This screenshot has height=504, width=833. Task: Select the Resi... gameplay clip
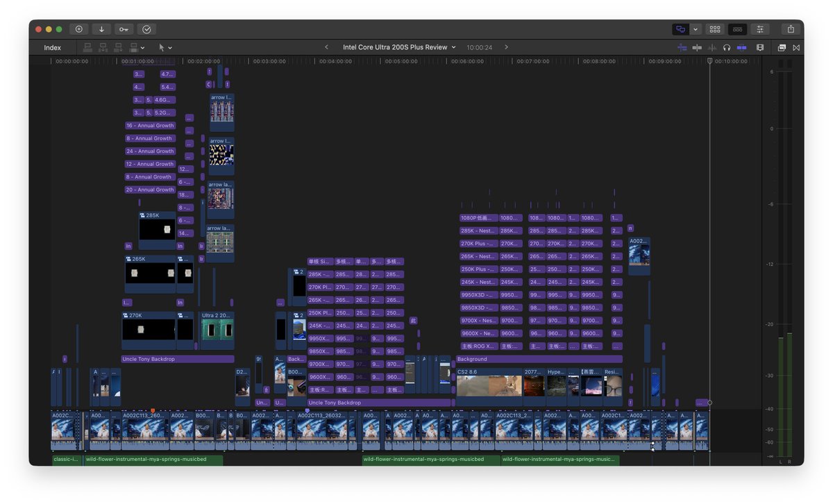(613, 387)
